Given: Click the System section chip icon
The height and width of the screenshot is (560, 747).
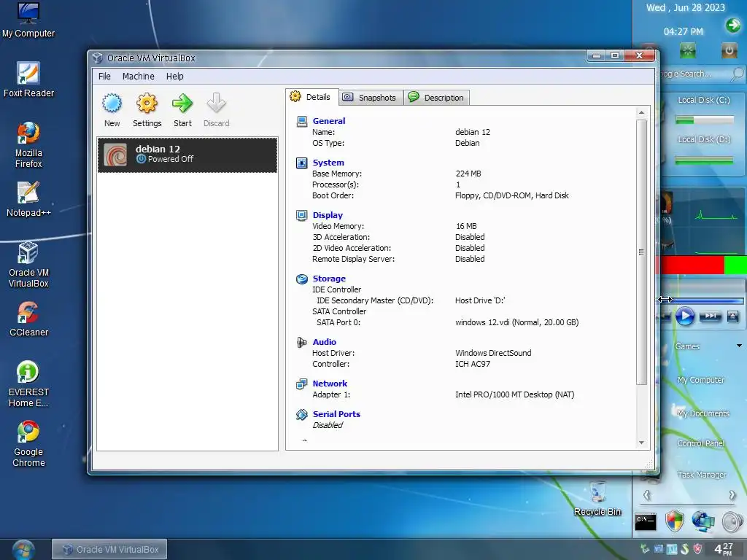Looking at the screenshot, I should point(301,163).
